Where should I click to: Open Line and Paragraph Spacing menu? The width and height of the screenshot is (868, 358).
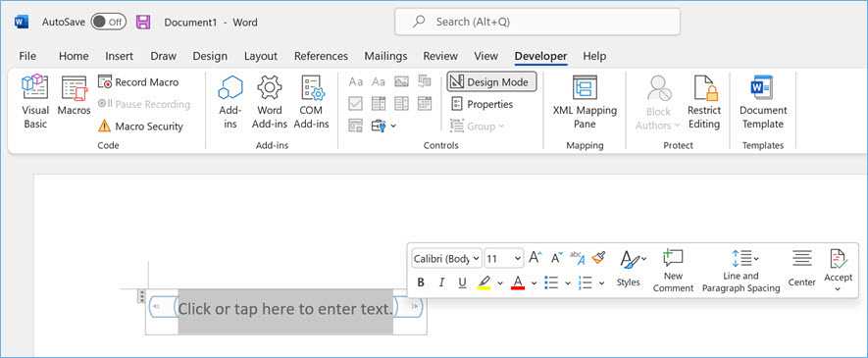click(740, 271)
